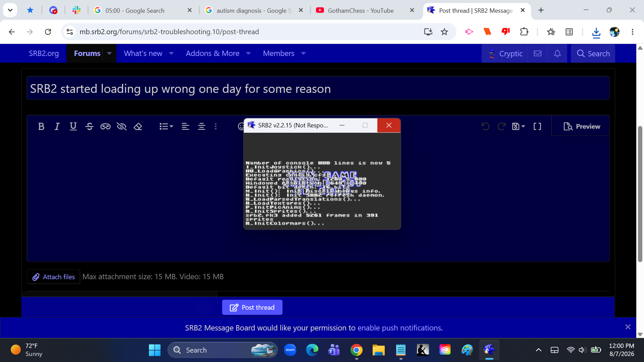Undo the last editor action
Viewport: 644px width, 362px height.
tap(485, 126)
